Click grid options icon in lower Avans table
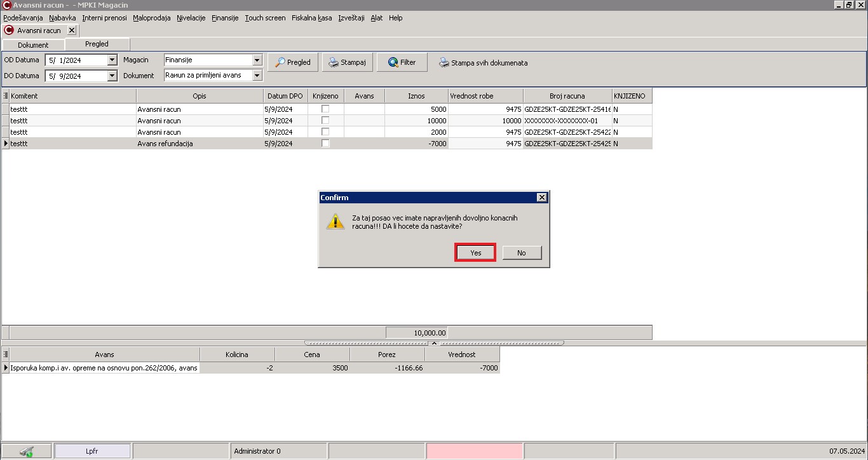 click(6, 354)
